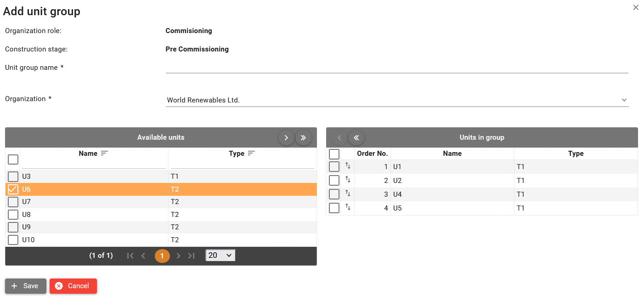Click the remove all units double-left arrow
This screenshot has height=296, width=644.
click(356, 137)
